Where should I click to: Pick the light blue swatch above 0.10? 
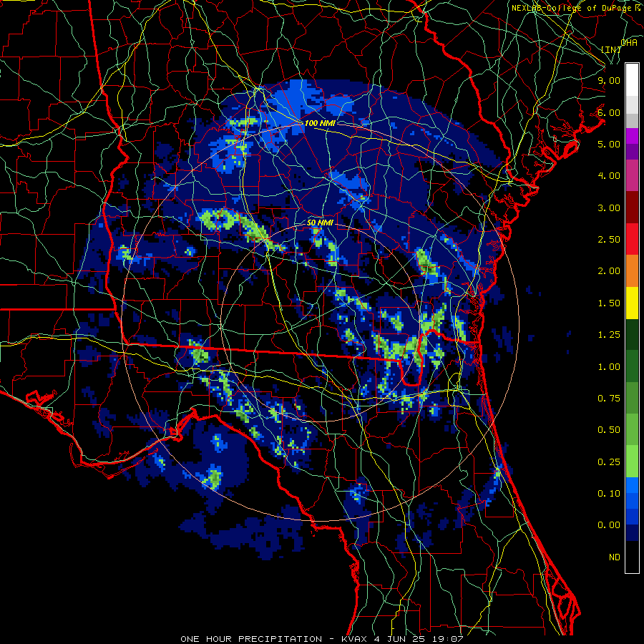632,485
